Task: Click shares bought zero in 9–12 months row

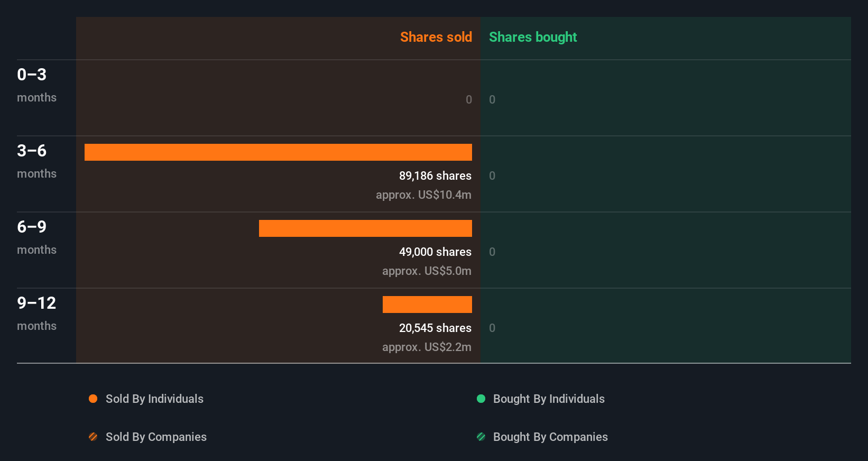Action: coord(492,328)
